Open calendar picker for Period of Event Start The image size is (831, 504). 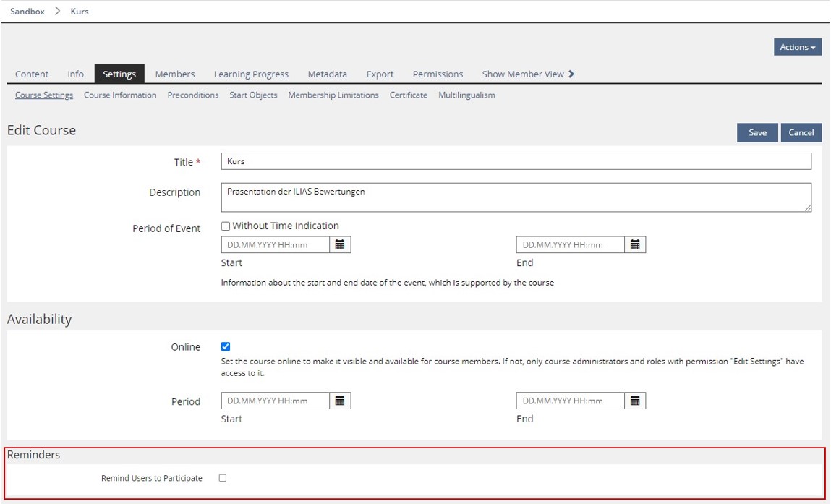pos(340,245)
